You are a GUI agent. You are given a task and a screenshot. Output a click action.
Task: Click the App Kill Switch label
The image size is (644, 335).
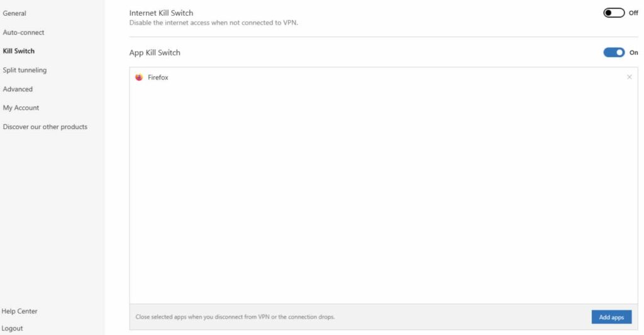coord(155,53)
